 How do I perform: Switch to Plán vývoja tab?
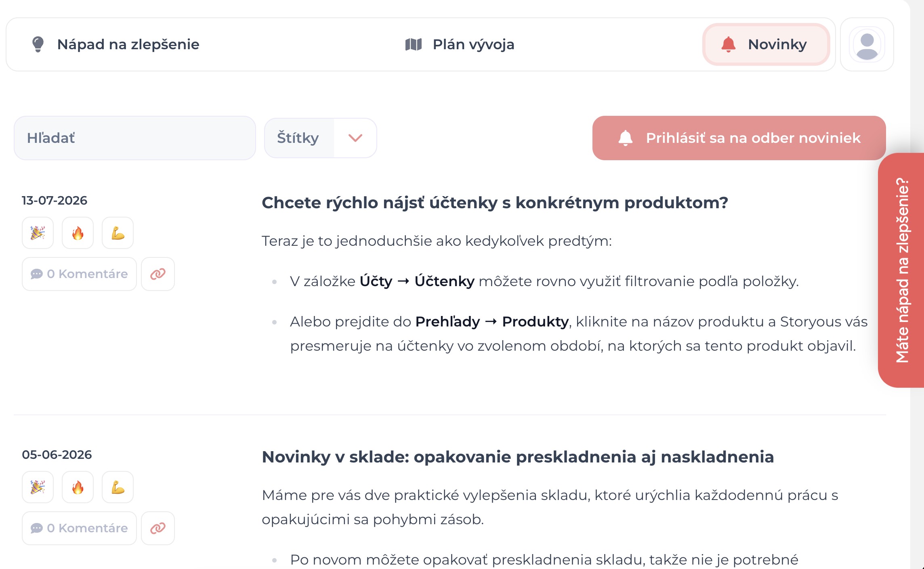tap(460, 44)
